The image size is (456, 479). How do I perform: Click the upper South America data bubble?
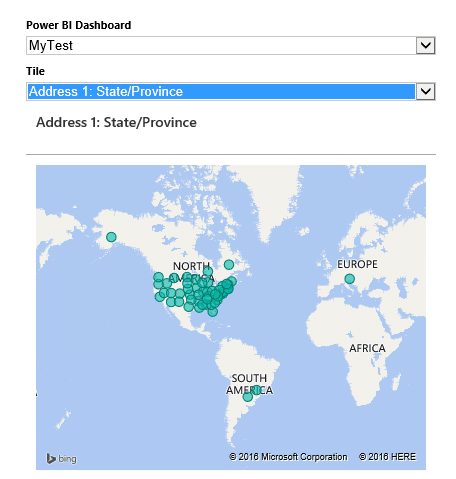tap(256, 390)
